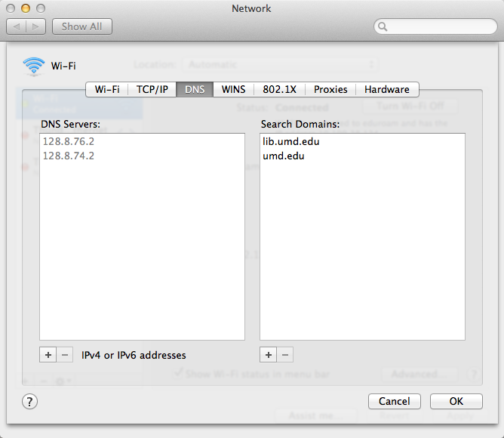Viewport: 504px width, 438px height.
Task: Click in the System Preferences search field
Action: (x=435, y=26)
